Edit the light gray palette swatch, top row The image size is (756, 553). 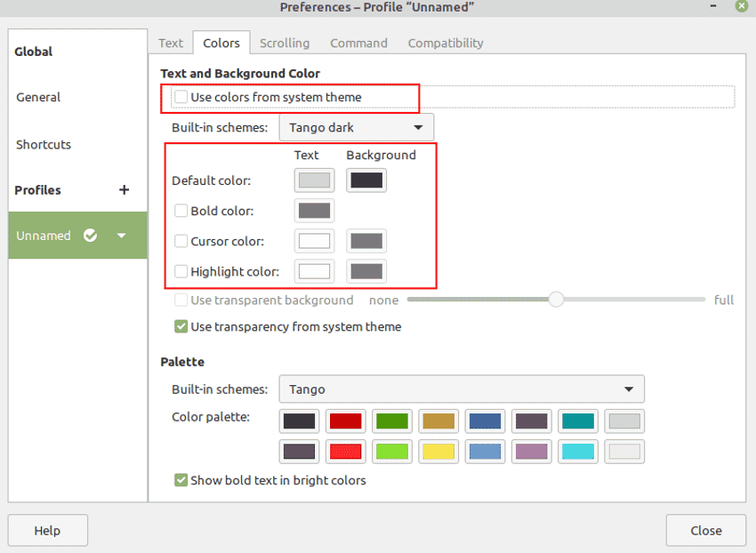624,421
